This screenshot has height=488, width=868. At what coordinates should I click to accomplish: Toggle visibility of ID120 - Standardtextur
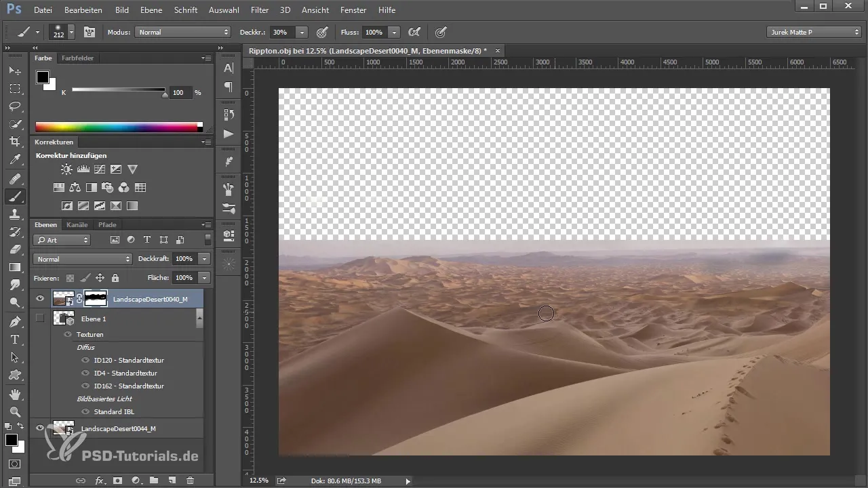(85, 361)
